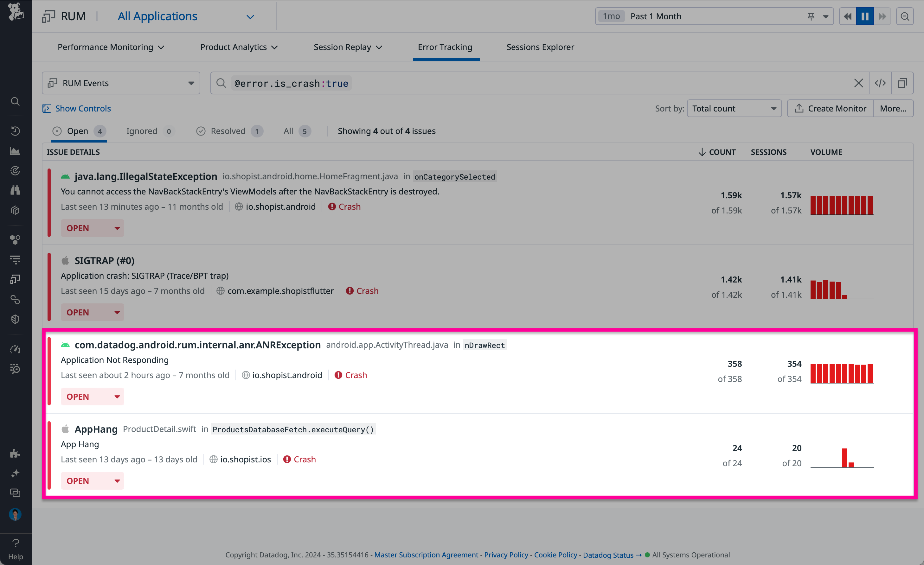Open Dashboards chart icon in sidebar
This screenshot has height=565, width=924.
pos(15,151)
